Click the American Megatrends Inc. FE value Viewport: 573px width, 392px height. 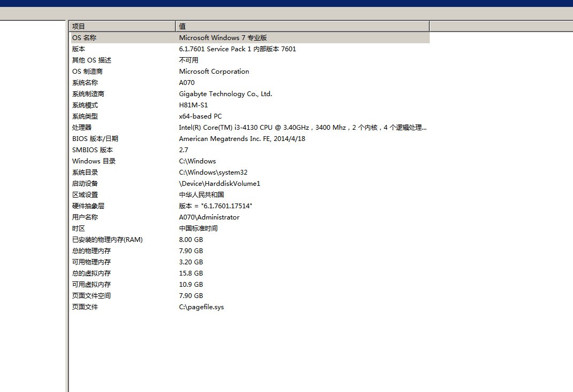click(x=242, y=139)
